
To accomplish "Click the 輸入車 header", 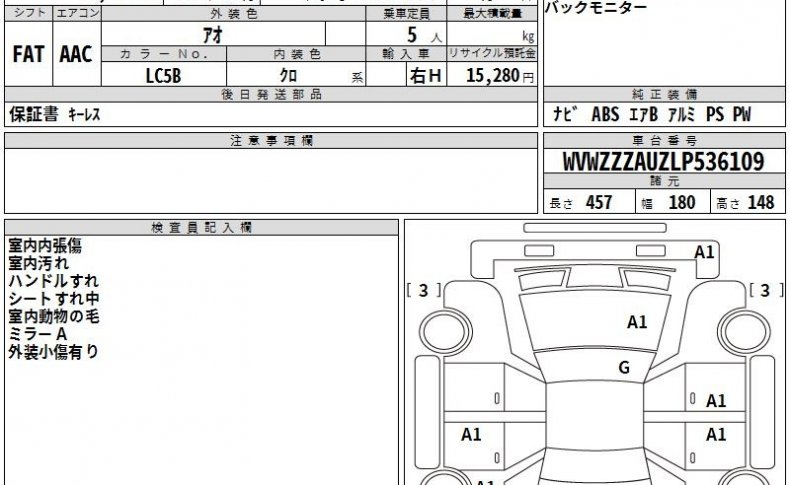I will click(406, 54).
